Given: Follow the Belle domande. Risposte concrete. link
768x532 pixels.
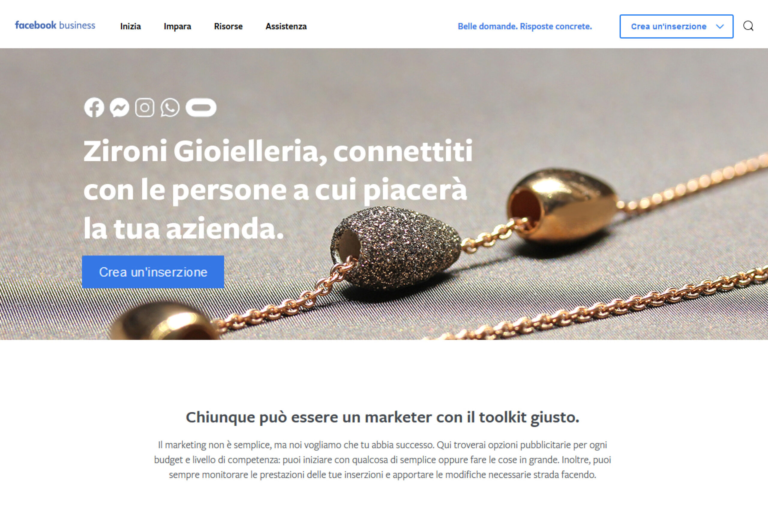Looking at the screenshot, I should tap(525, 26).
